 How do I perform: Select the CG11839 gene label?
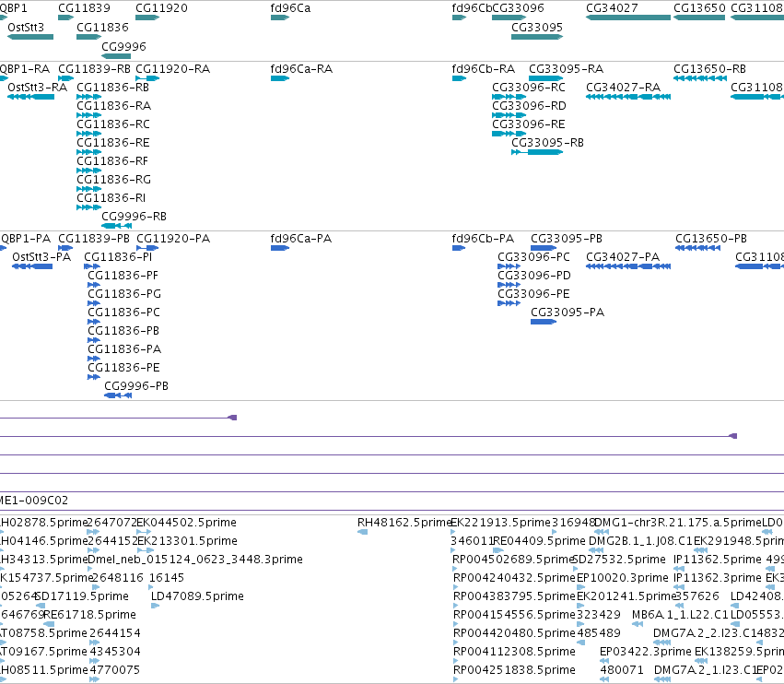(84, 8)
